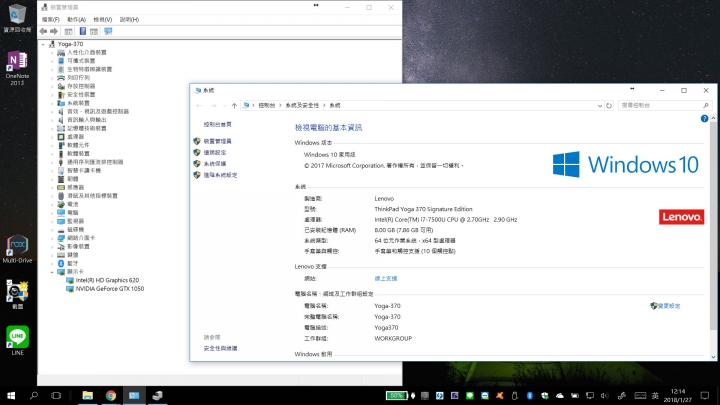Click the 線上支援 online support link

point(386,279)
